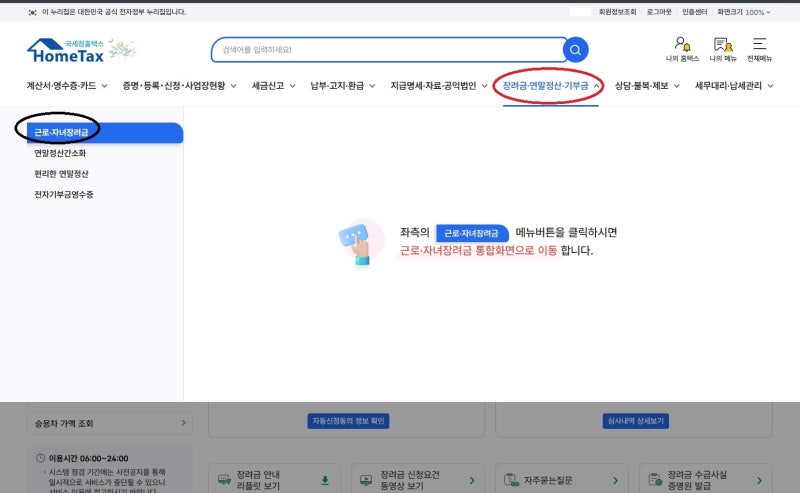Click 심사내역 상세보기 button
800x493 pixels.
click(x=636, y=421)
